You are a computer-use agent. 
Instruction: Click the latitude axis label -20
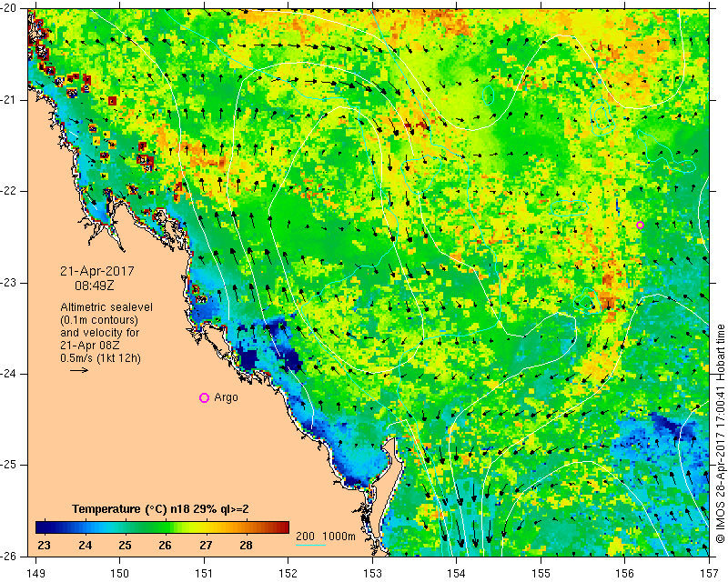click(x=9, y=8)
